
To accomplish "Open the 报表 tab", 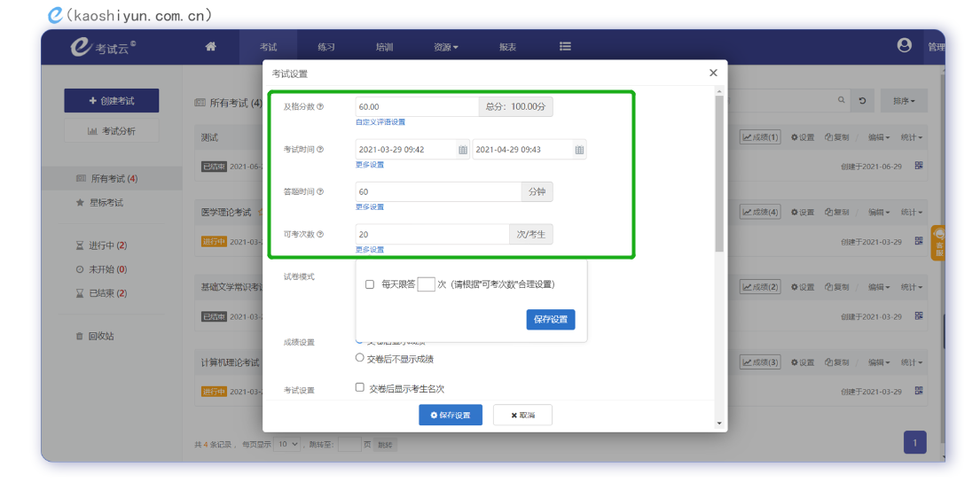I will 507,47.
